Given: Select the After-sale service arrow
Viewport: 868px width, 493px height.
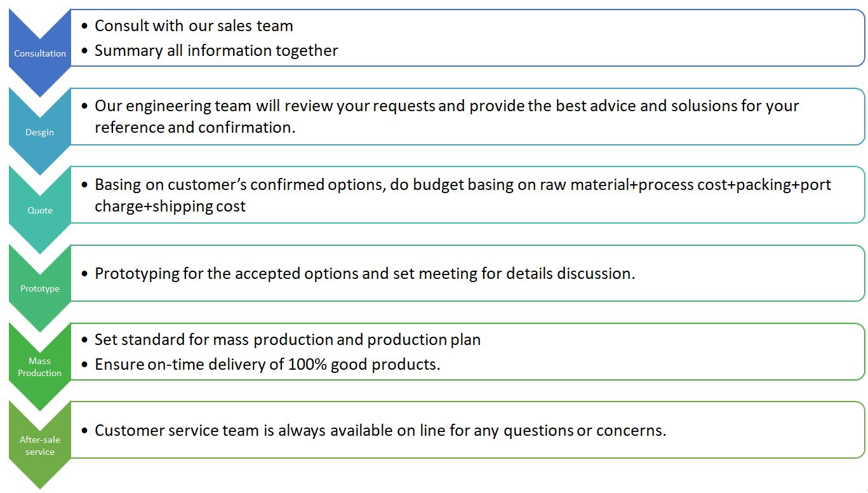Looking at the screenshot, I should tap(39, 445).
